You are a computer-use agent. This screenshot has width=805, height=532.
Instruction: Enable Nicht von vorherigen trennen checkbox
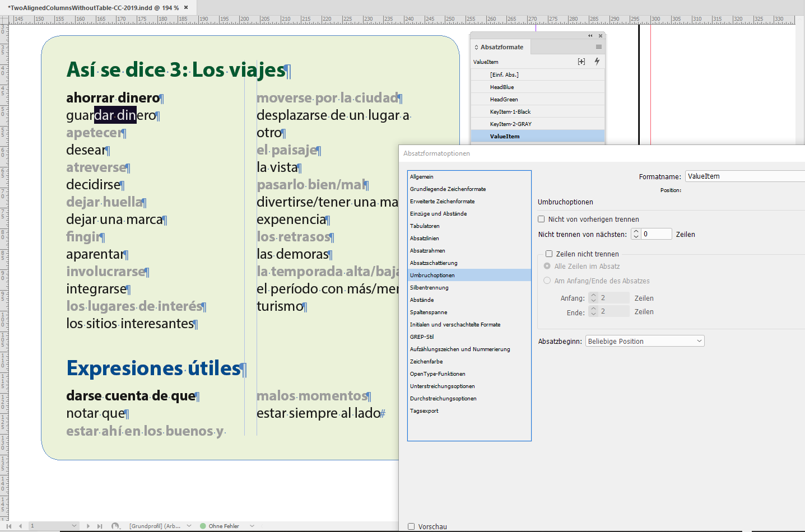541,219
